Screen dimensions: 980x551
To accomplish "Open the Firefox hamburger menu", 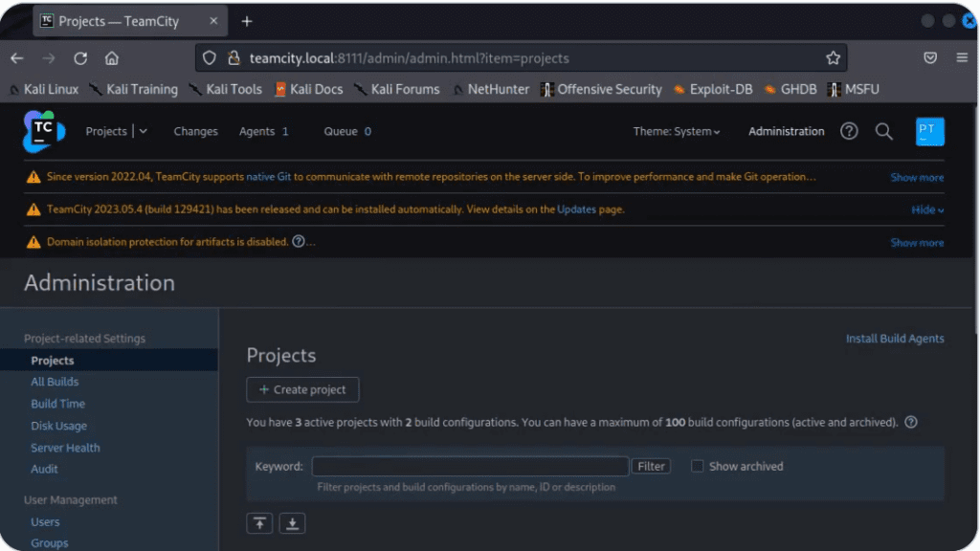I will coord(962,58).
